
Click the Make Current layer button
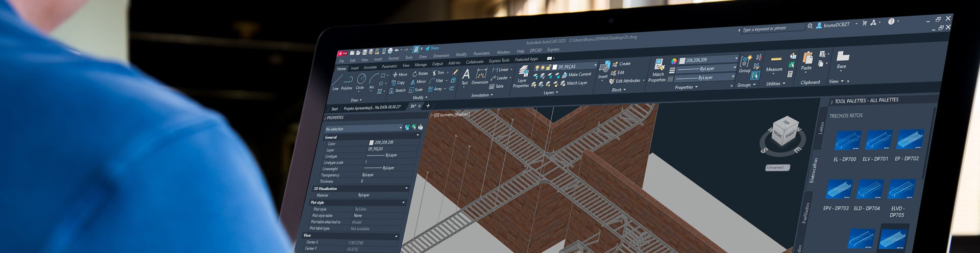(x=577, y=74)
